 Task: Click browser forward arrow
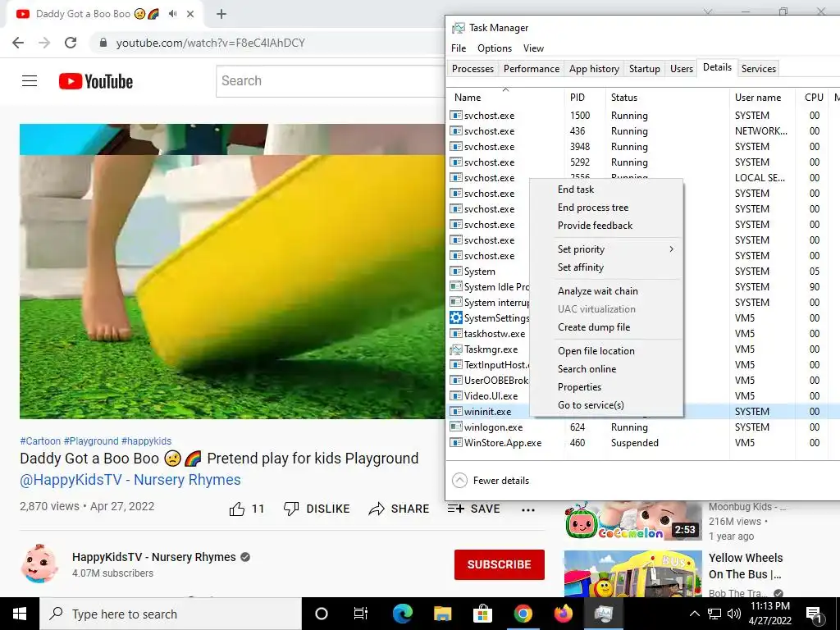click(44, 43)
